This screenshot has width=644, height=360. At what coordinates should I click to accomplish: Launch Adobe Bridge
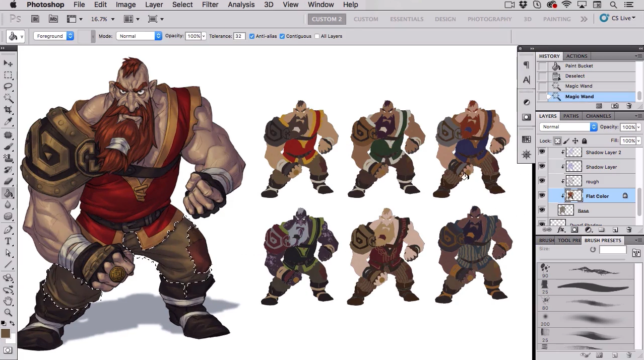click(x=35, y=19)
